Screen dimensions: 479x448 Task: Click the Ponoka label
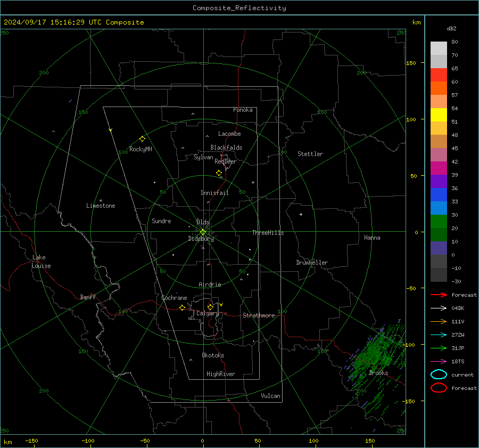(243, 110)
